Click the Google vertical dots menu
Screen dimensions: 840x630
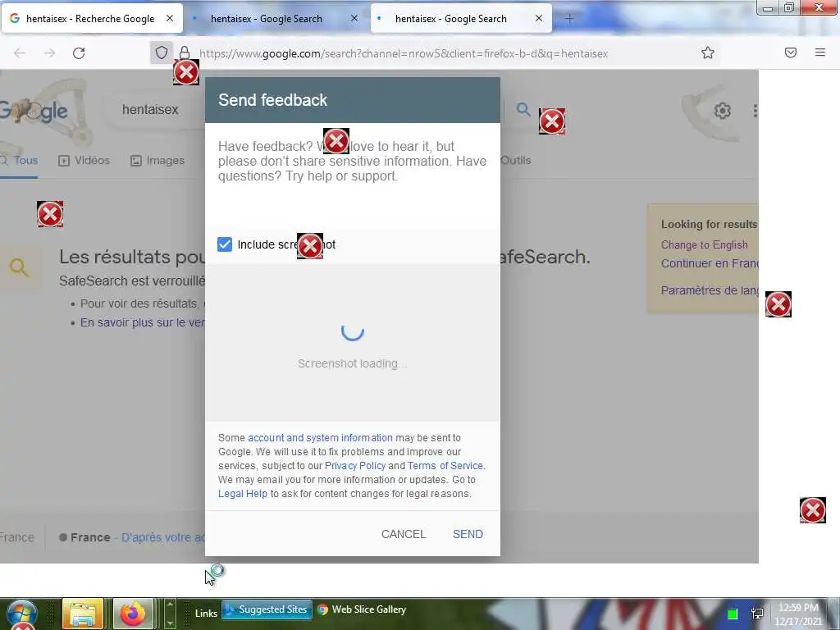point(755,111)
